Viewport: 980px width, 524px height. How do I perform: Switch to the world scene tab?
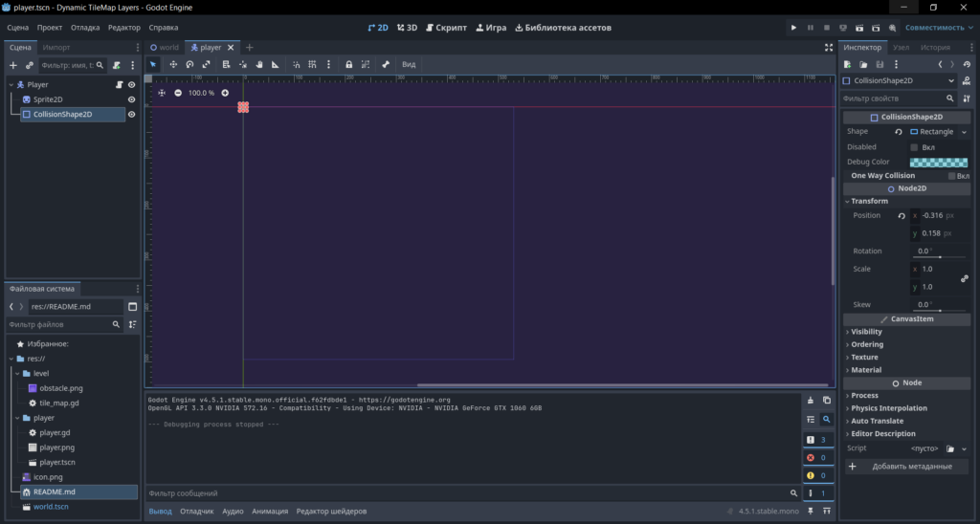pos(165,48)
